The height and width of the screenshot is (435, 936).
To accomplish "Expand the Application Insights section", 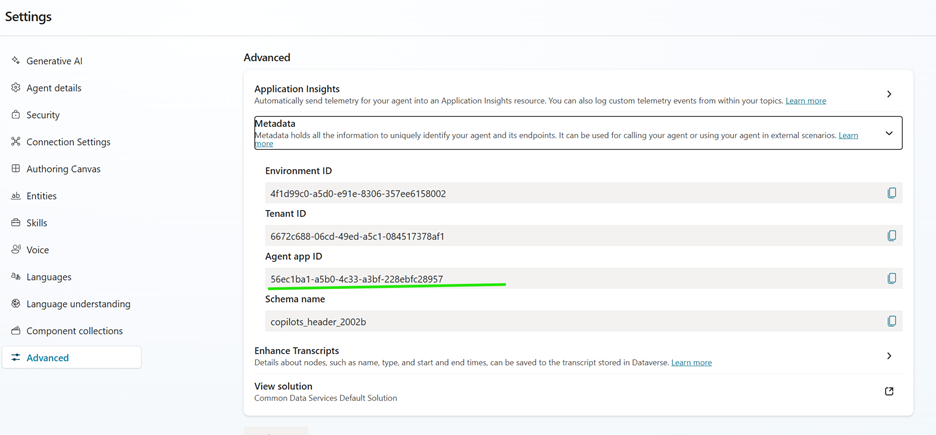I will pos(889,94).
